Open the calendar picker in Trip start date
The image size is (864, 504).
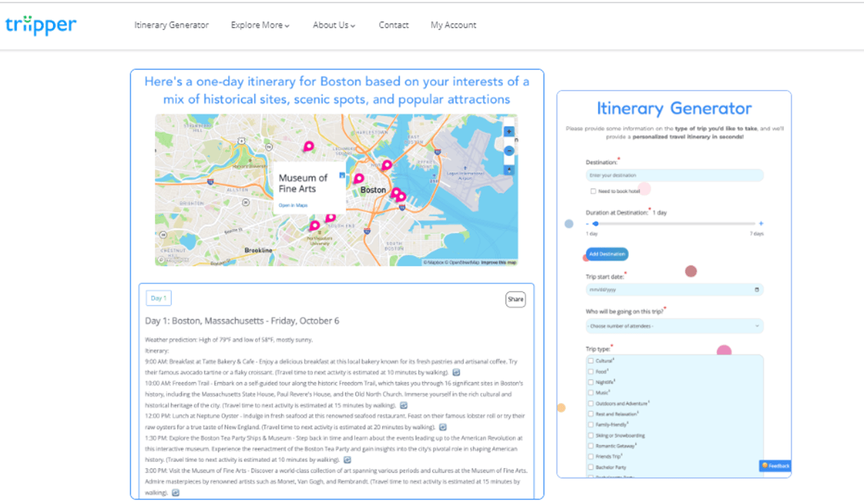756,289
